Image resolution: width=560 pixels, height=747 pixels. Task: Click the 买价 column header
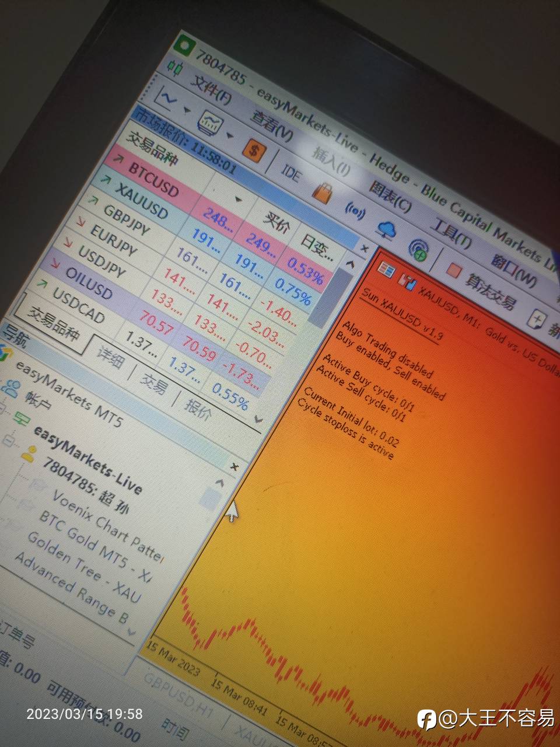click(276, 221)
